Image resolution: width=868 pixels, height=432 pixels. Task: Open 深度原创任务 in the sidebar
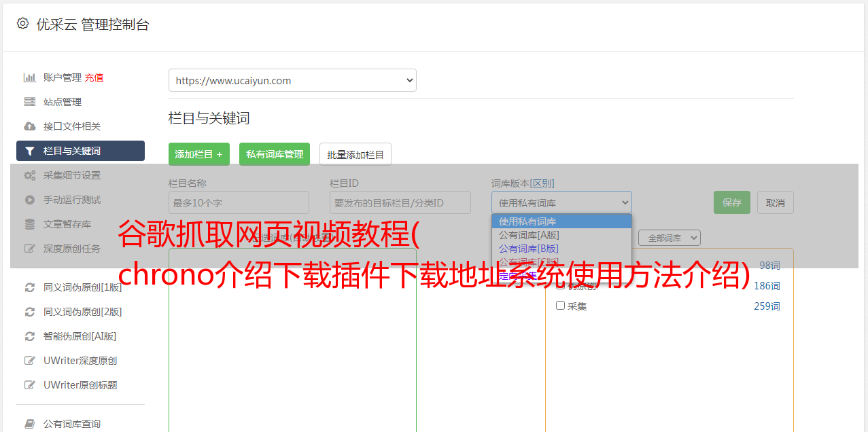click(72, 249)
